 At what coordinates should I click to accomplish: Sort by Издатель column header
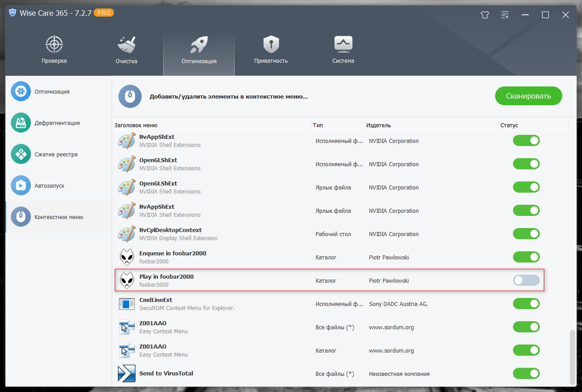(432, 125)
